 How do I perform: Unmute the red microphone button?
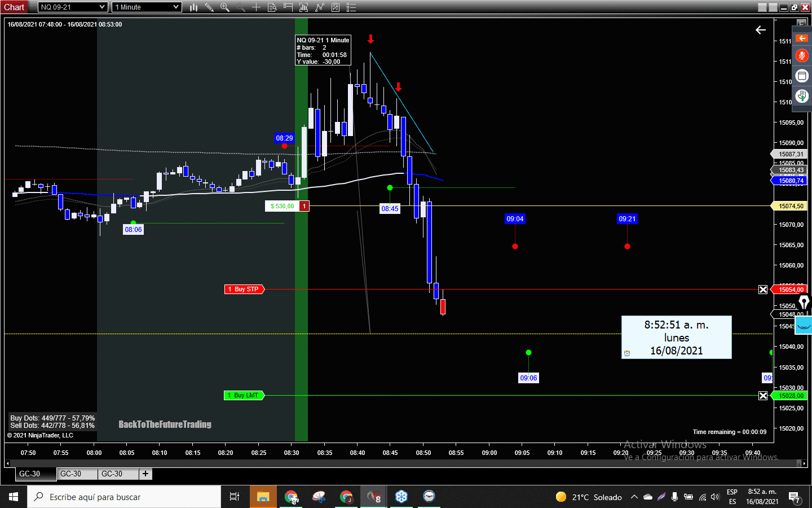click(802, 55)
